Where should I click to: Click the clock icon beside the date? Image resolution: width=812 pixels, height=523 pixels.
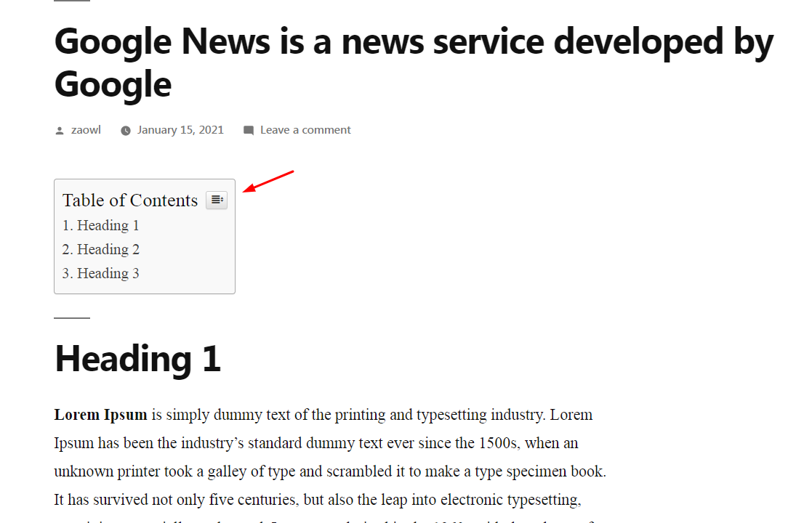coord(126,131)
